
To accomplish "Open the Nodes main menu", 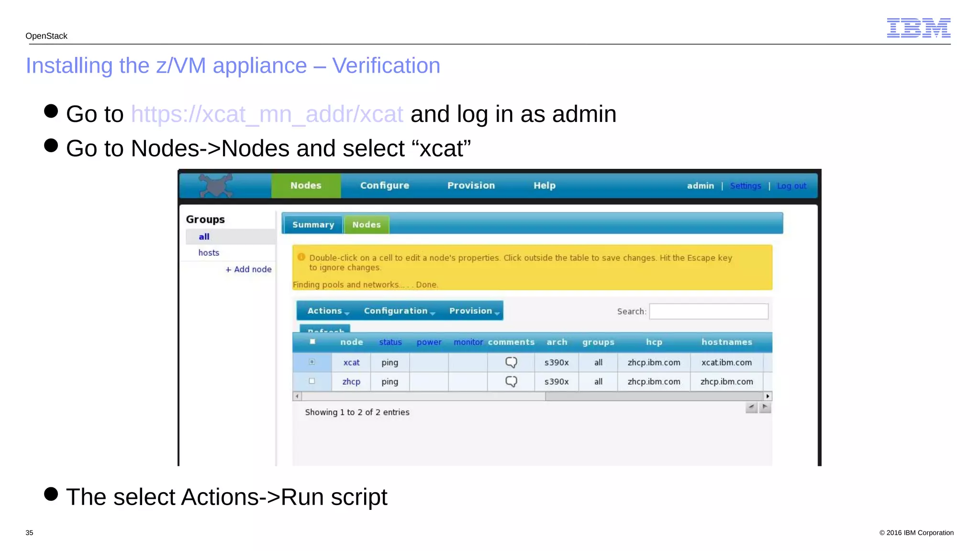I will (306, 186).
